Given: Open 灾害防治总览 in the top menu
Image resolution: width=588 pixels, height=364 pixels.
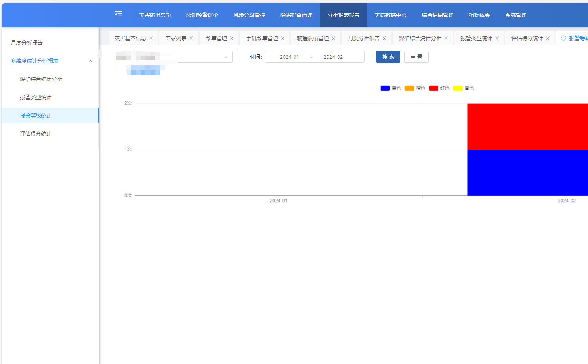Looking at the screenshot, I should 155,15.
